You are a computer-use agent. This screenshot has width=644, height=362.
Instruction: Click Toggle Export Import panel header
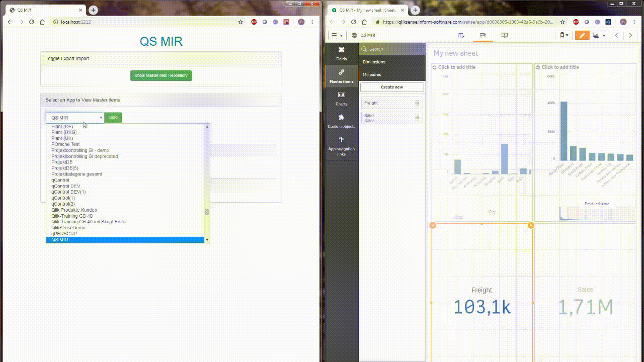point(161,58)
